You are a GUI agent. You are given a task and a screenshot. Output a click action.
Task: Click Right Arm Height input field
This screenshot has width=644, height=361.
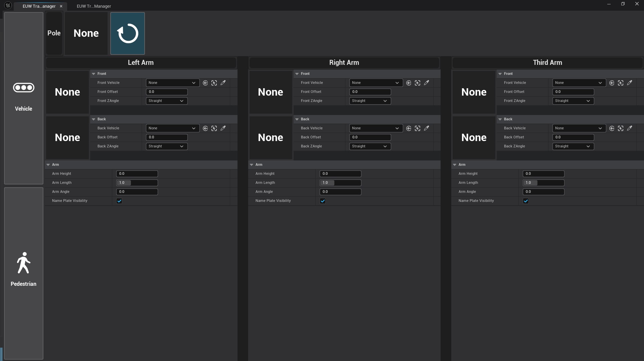(x=340, y=174)
